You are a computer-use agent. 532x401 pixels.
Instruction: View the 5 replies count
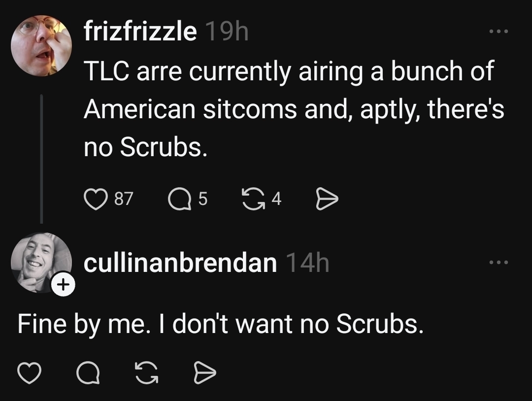click(x=203, y=199)
